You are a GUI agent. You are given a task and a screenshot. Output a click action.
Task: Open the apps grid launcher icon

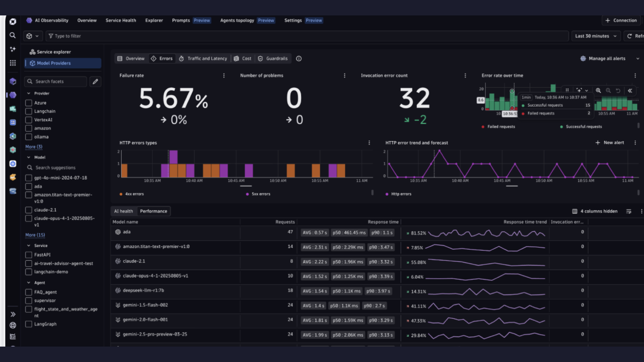pyautogui.click(x=13, y=63)
